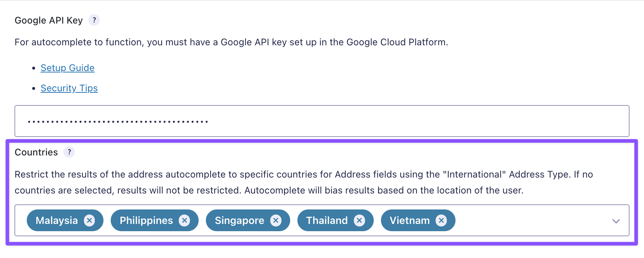The width and height of the screenshot is (644, 258).
Task: Delete the Singapore tag with its X
Action: point(276,220)
